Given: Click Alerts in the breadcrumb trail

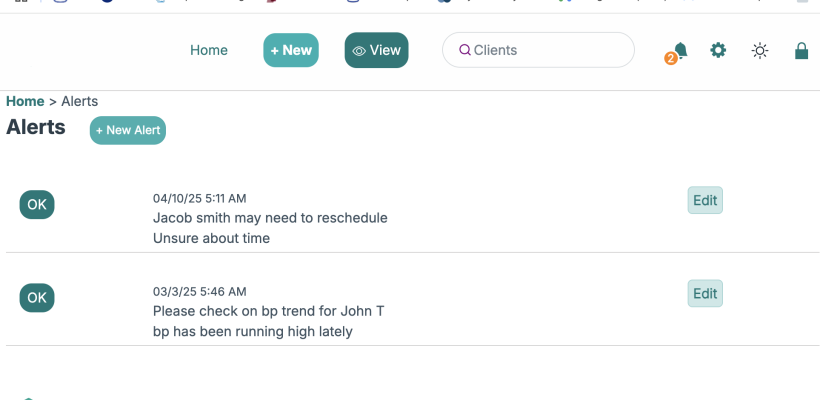Looking at the screenshot, I should pos(80,101).
